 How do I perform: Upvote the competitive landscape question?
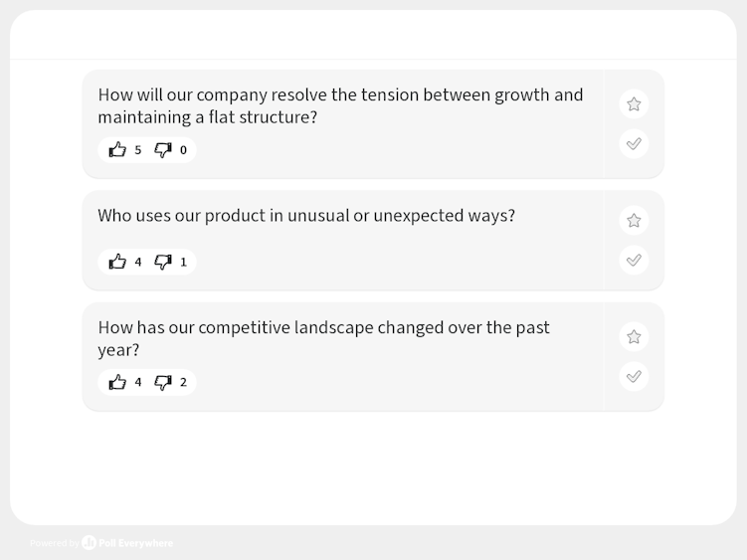[x=117, y=382]
